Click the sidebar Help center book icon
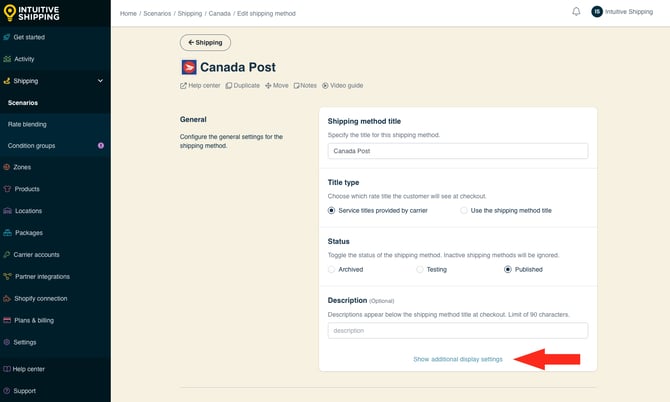 coord(6,369)
